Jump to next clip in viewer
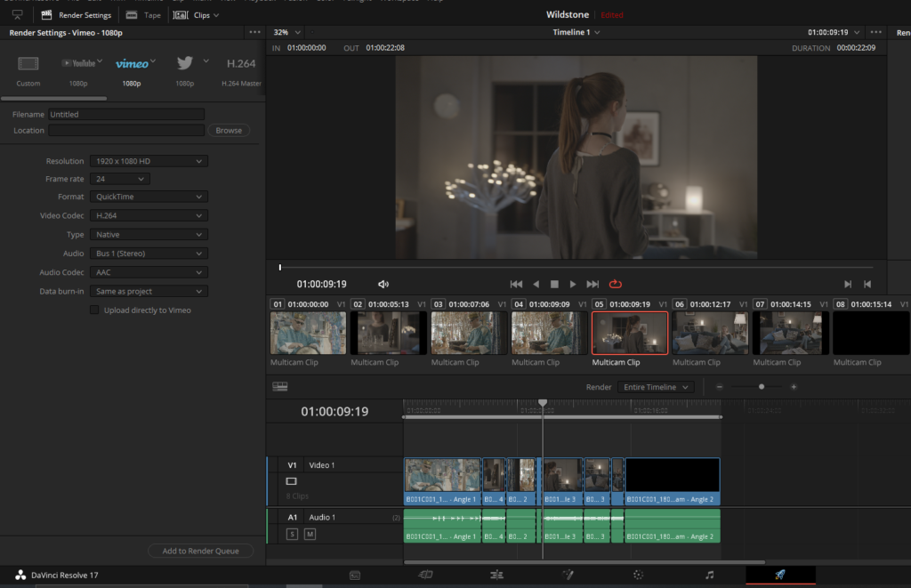 (848, 284)
